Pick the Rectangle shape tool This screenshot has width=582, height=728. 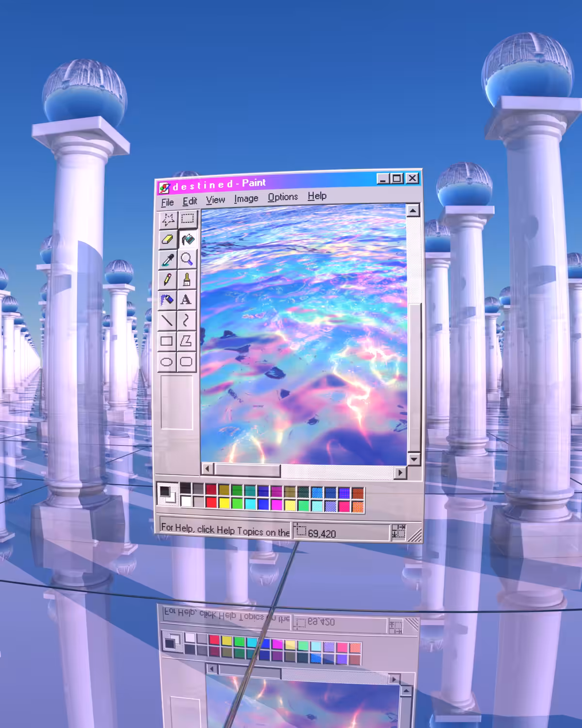tap(167, 341)
